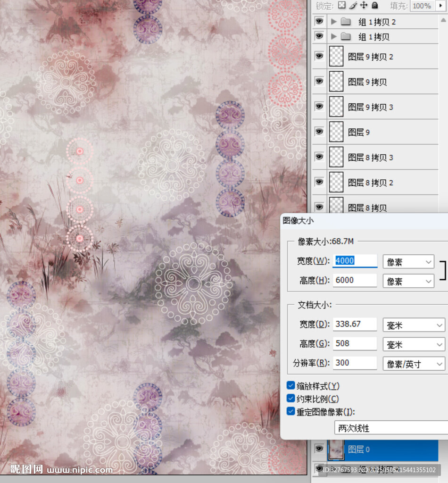The height and width of the screenshot is (483, 448).
Task: Open the 两次线性 resampling method dropdown
Action: [390, 428]
